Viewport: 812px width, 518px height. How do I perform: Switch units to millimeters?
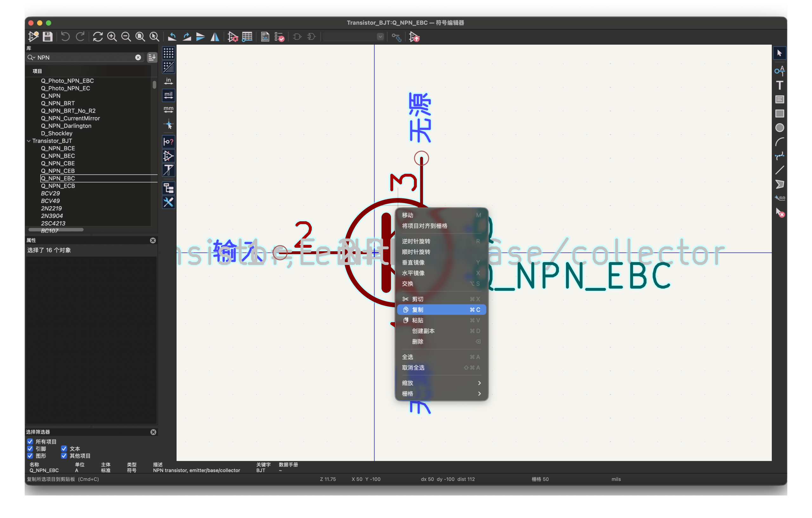click(x=168, y=110)
